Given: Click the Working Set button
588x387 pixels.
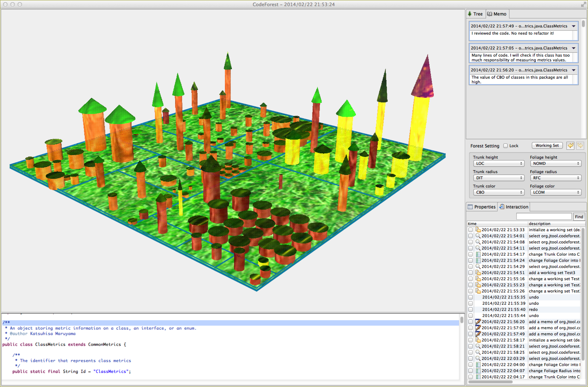Looking at the screenshot, I should 547,146.
